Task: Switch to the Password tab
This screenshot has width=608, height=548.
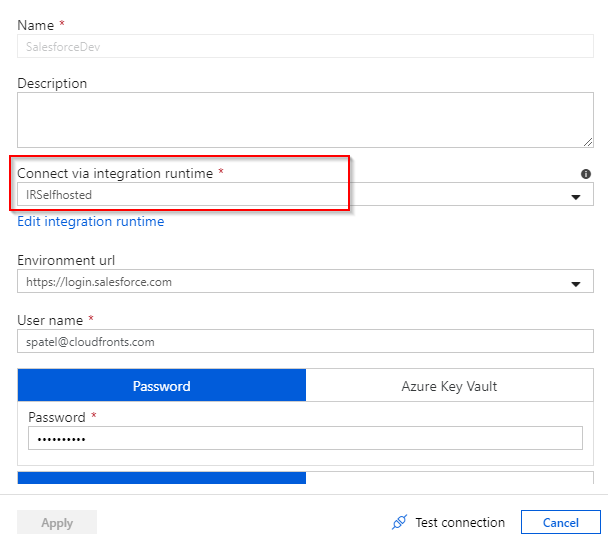Action: 162,386
